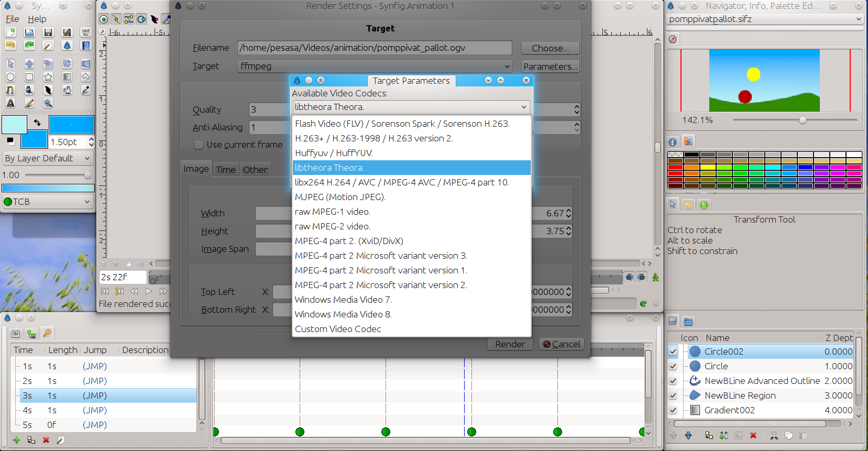Click the Save All icon
Image resolution: width=868 pixels, height=451 pixels.
86,32
